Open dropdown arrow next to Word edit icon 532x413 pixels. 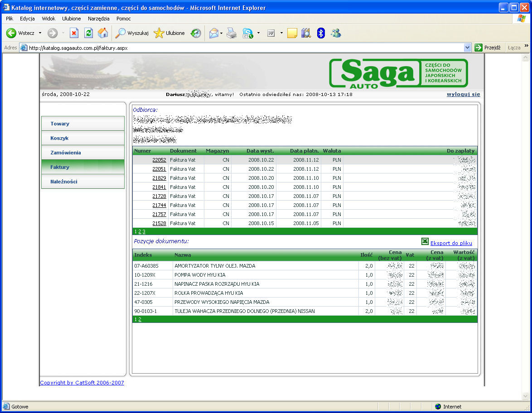[281, 33]
